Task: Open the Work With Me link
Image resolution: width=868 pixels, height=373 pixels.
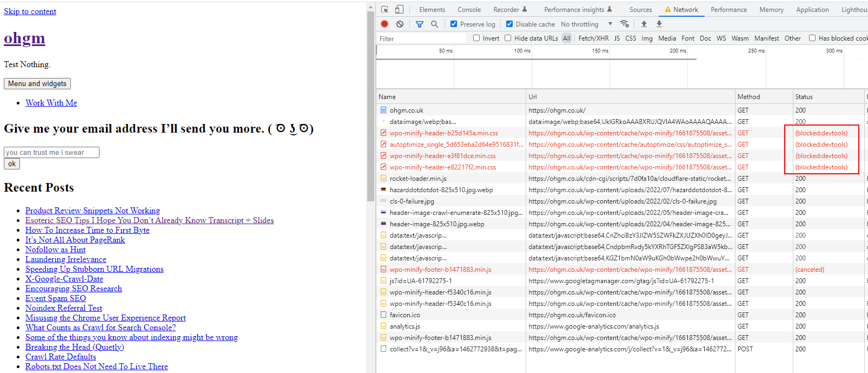Action: [x=51, y=103]
